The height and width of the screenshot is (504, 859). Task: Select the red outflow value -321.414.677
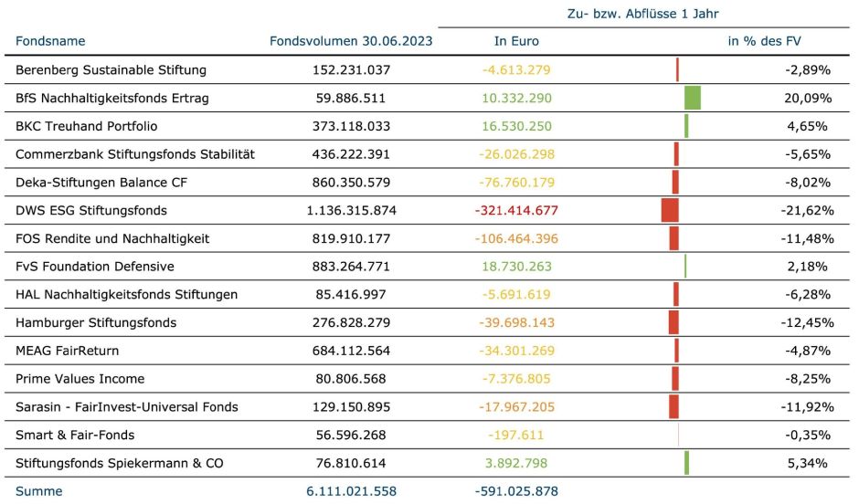coord(516,210)
